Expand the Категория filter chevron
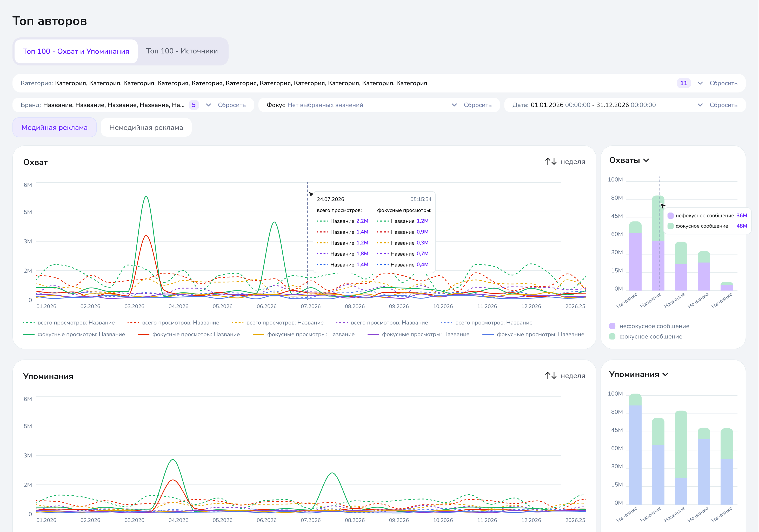This screenshot has width=759, height=532. [x=700, y=83]
